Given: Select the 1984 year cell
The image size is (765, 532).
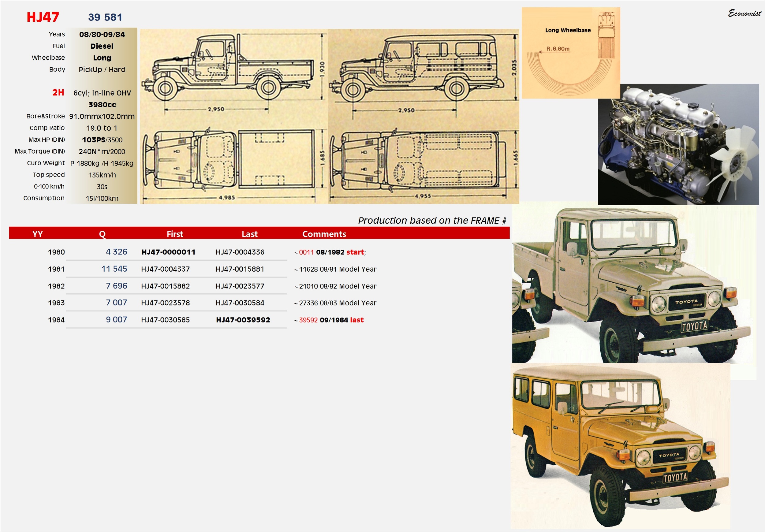Looking at the screenshot, I should [56, 319].
